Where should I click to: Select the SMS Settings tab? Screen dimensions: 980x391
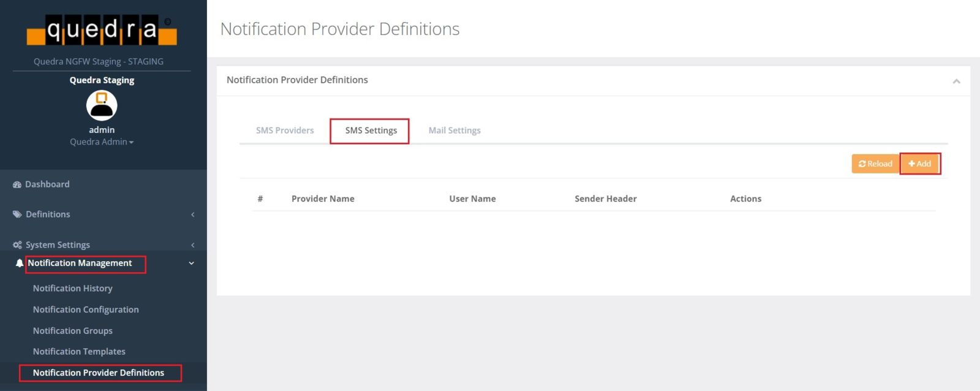pos(371,131)
